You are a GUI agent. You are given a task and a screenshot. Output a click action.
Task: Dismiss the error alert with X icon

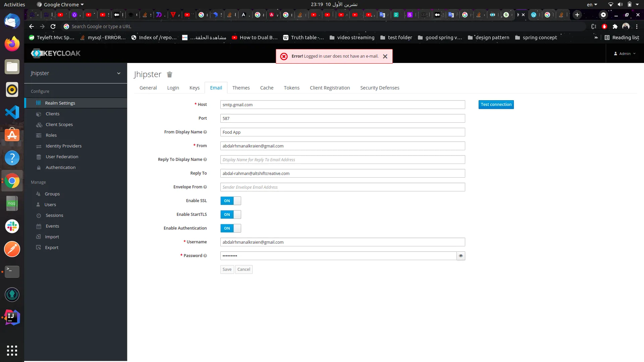point(385,56)
